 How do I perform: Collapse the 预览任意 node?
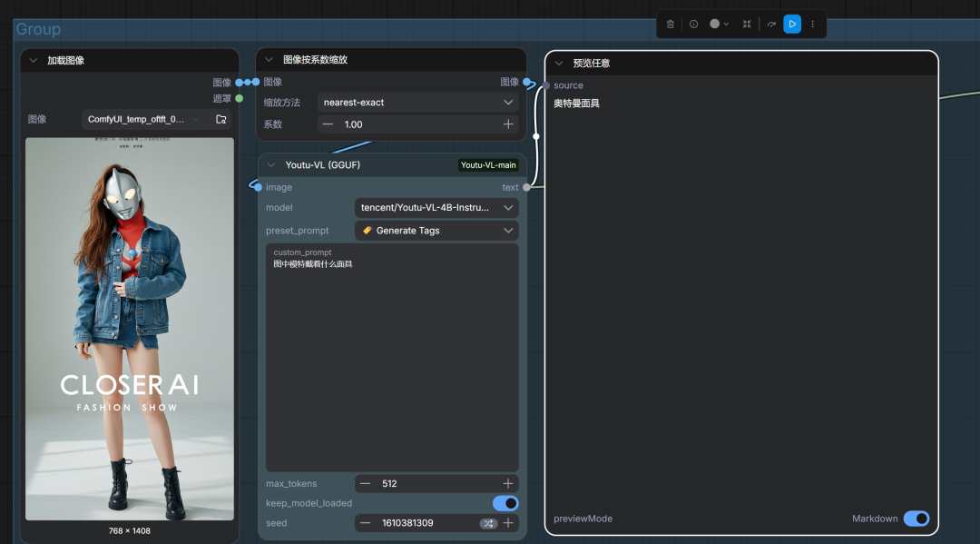point(559,64)
